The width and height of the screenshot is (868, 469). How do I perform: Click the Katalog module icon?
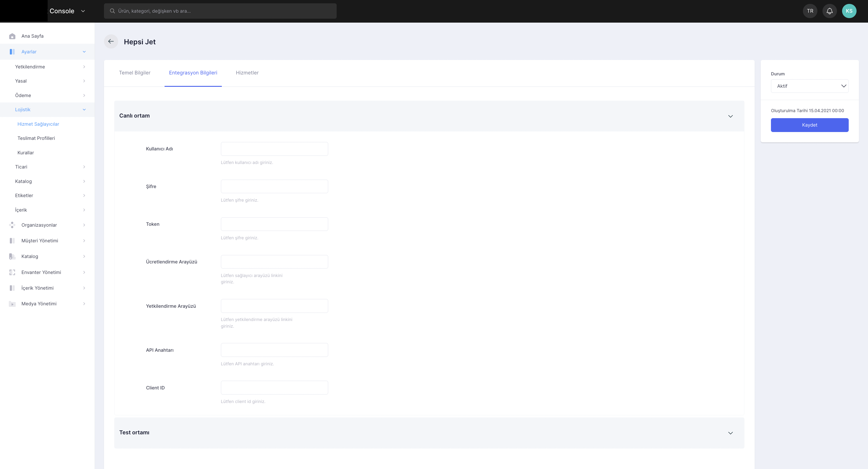coord(12,257)
